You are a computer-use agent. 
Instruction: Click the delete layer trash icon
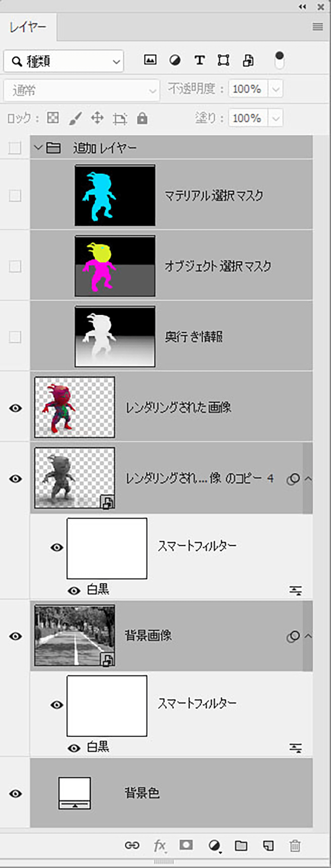(x=295, y=846)
